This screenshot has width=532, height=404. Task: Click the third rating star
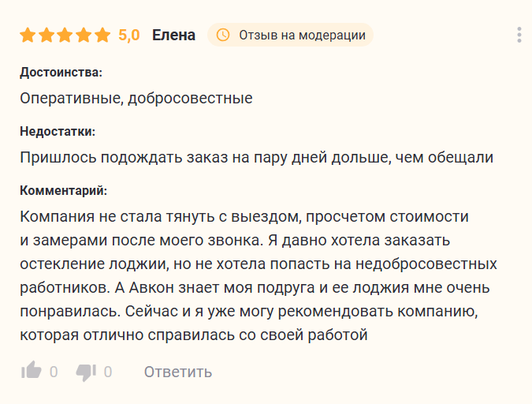65,36
